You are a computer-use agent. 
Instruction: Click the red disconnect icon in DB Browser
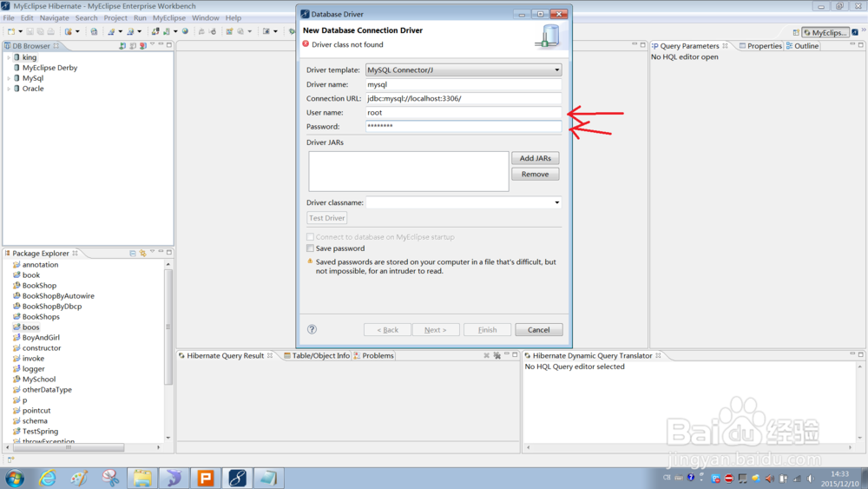[x=143, y=46]
